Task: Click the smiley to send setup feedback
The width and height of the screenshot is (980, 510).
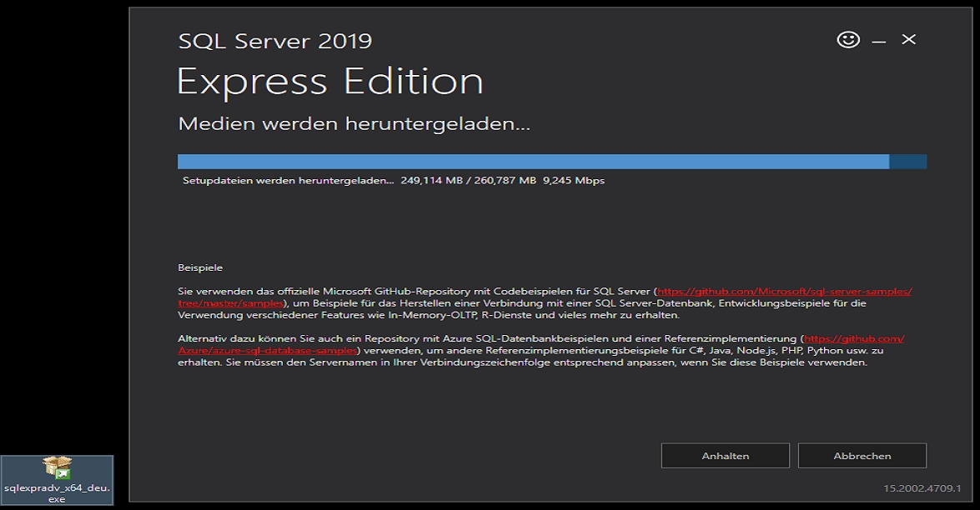Action: pos(847,39)
